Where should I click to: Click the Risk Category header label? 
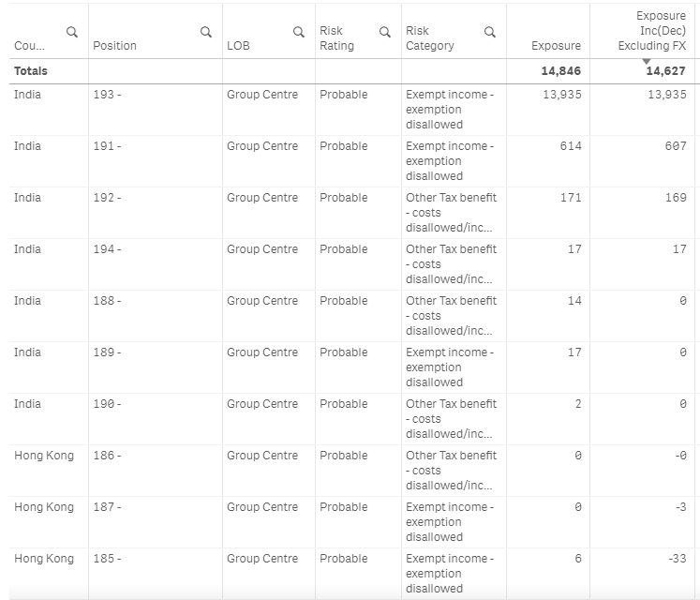[x=429, y=38]
